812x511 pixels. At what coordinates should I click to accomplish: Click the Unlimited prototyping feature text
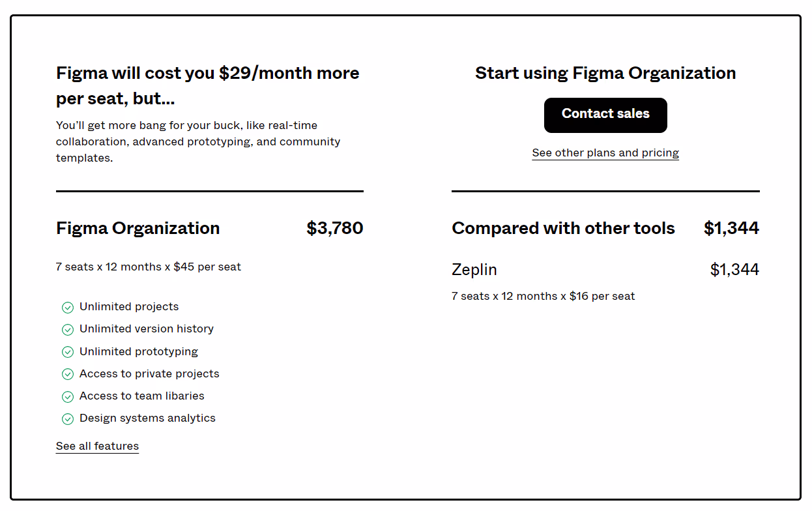(139, 351)
